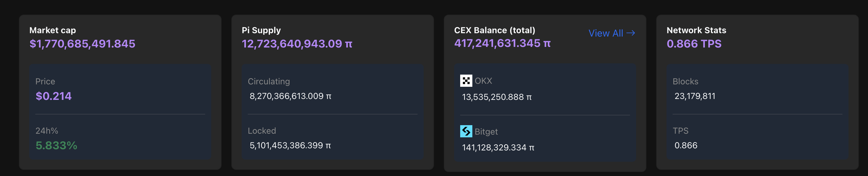Click the arrow next to View All
Viewport: 868px width, 176px height.
[631, 33]
